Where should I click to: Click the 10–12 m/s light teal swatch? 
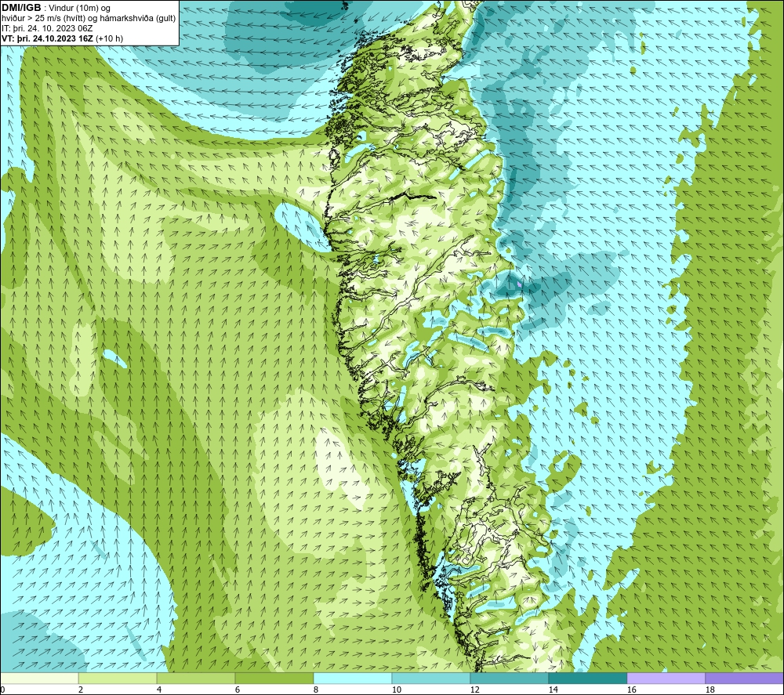coord(430,678)
